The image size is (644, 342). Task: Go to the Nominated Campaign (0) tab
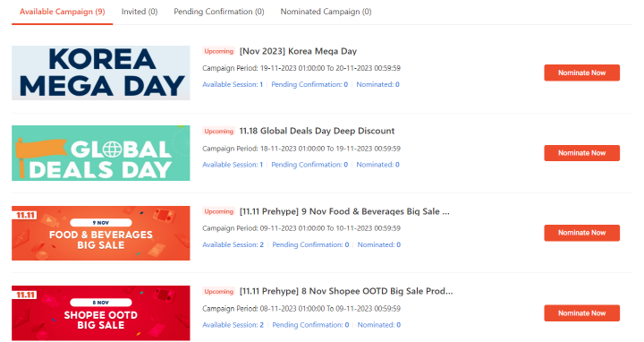coord(326,12)
